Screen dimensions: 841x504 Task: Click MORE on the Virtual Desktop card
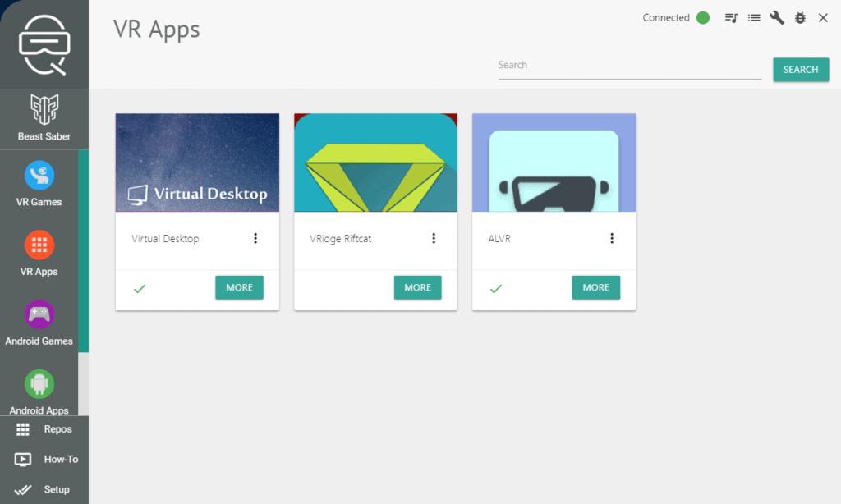(x=239, y=287)
